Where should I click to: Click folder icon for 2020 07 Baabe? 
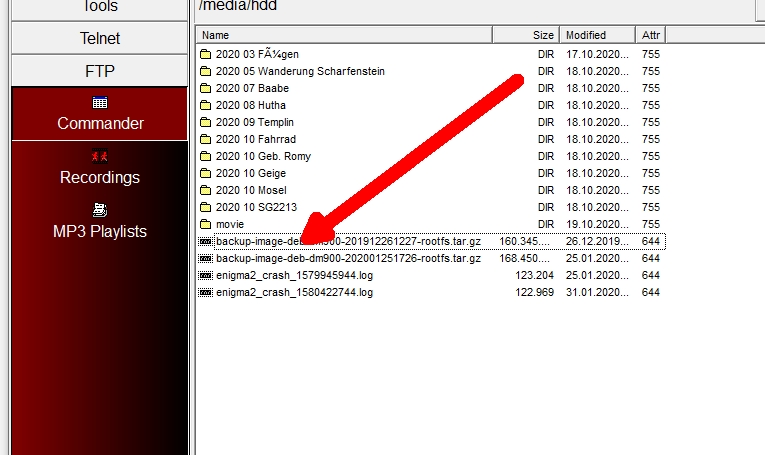pos(205,88)
